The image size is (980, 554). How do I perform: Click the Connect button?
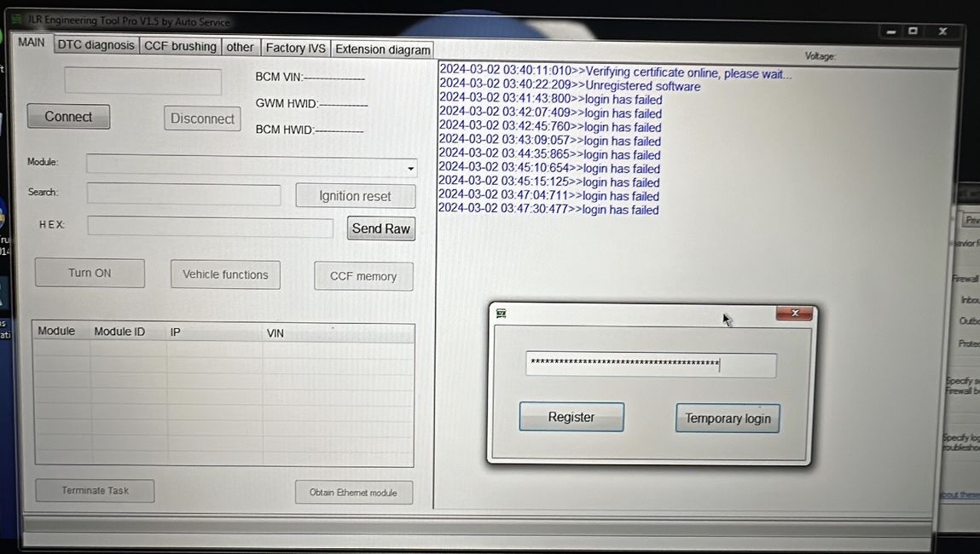click(68, 117)
